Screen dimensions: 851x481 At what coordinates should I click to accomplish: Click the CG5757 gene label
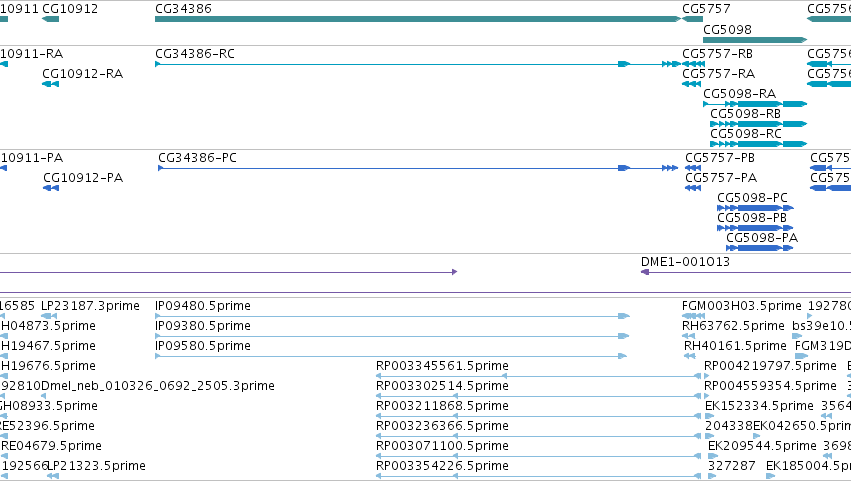(x=706, y=9)
